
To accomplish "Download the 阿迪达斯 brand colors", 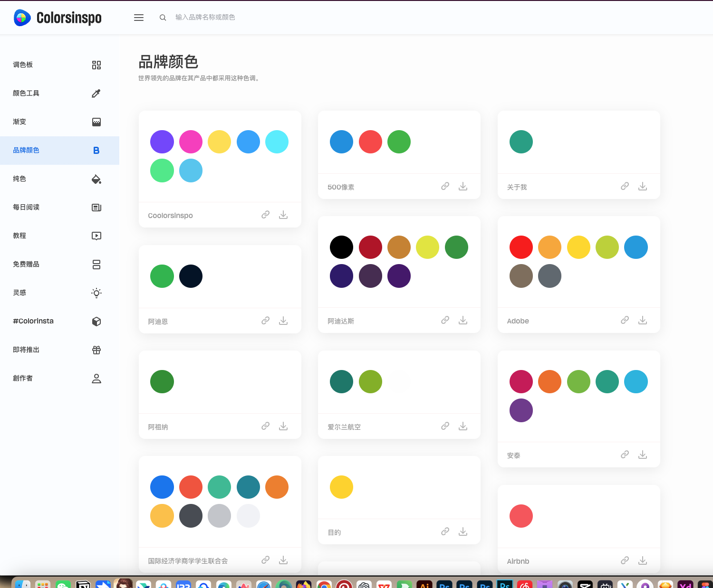I will tap(463, 320).
